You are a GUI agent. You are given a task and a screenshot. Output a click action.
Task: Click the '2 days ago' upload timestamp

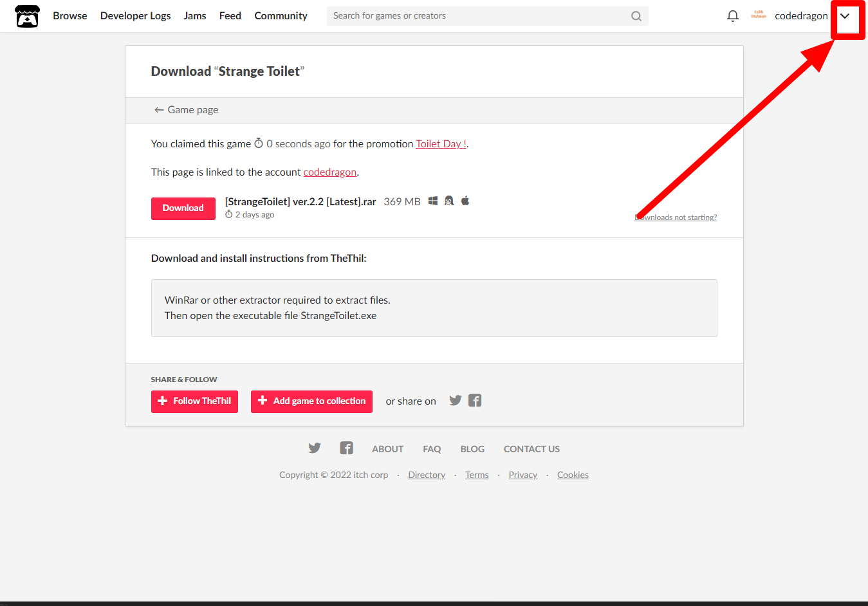255,215
